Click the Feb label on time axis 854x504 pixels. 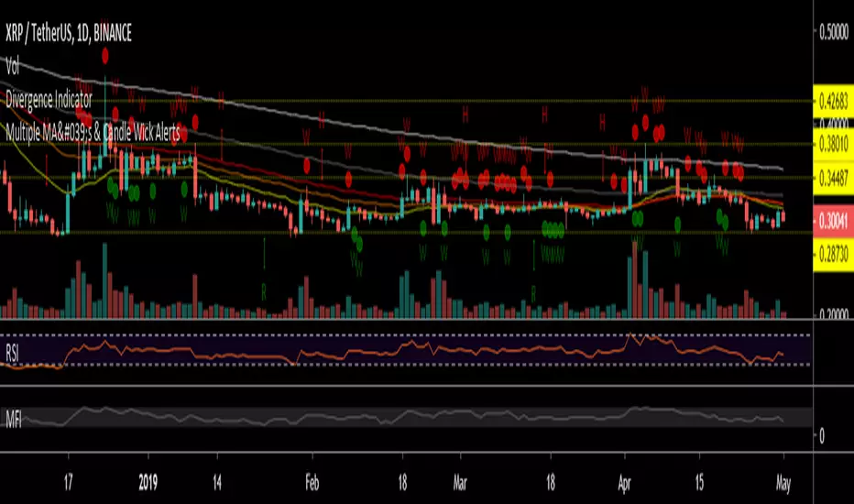tap(312, 483)
